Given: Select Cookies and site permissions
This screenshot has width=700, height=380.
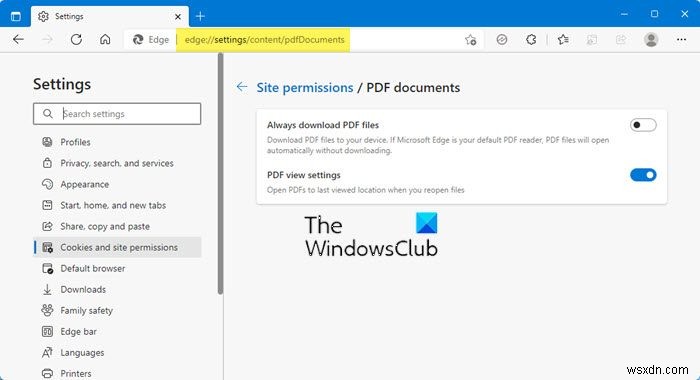Looking at the screenshot, I should click(x=117, y=247).
